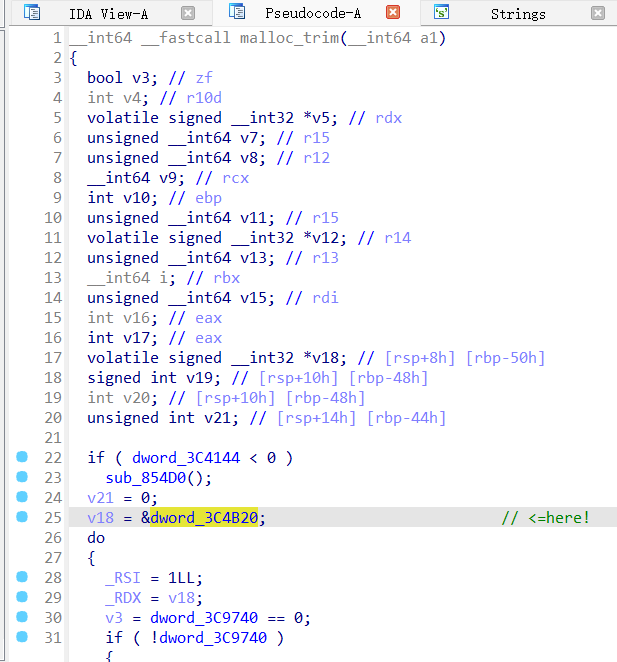Close the Strings tab

597,13
